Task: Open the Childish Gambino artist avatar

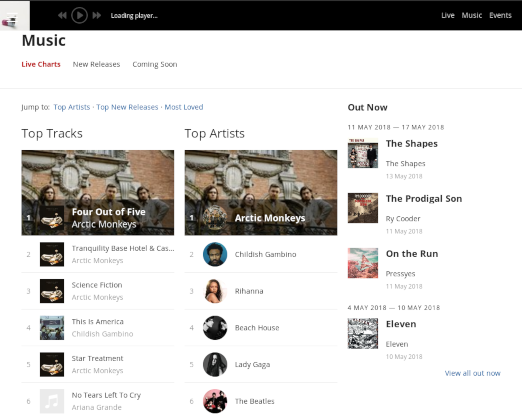Action: click(x=215, y=254)
